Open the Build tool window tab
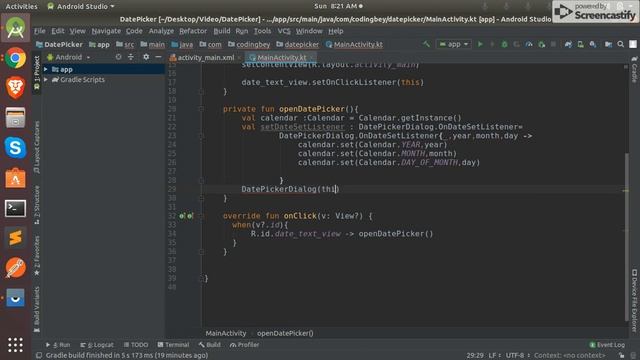Screen dimensions: 640x360 209,345
